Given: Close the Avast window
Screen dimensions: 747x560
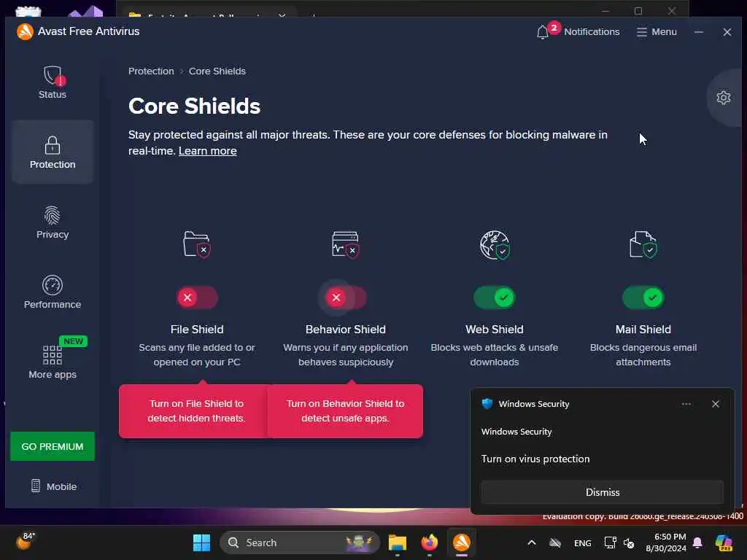Looking at the screenshot, I should click(x=727, y=32).
